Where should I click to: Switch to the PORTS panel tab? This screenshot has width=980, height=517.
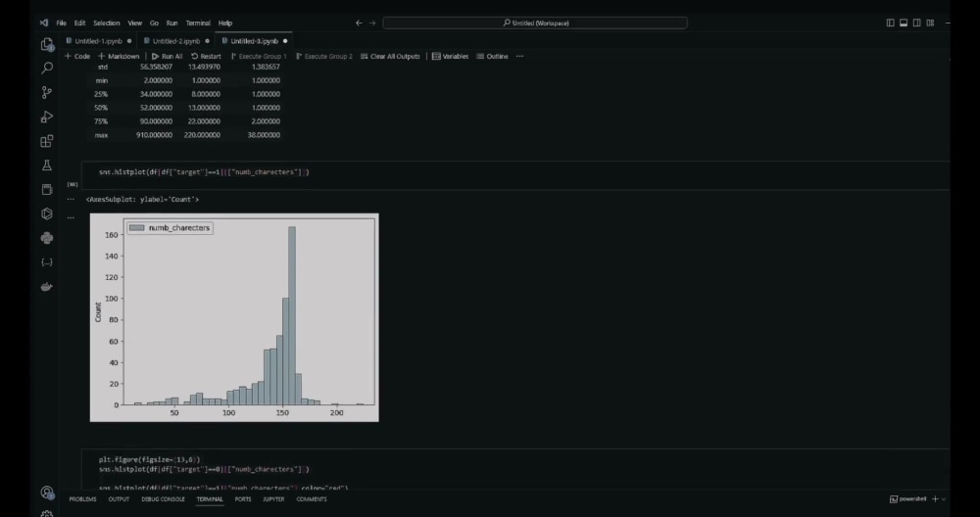click(x=243, y=499)
